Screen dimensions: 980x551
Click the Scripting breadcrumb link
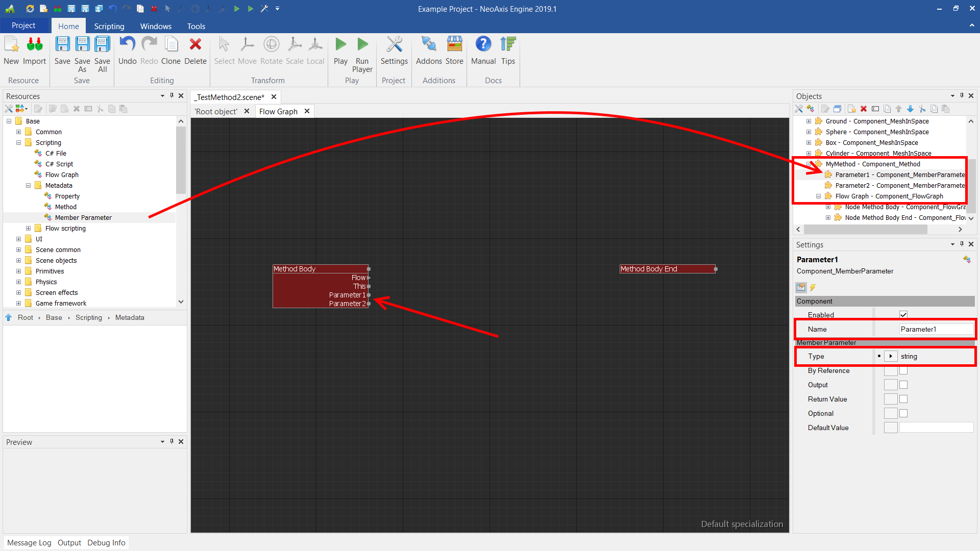(89, 317)
